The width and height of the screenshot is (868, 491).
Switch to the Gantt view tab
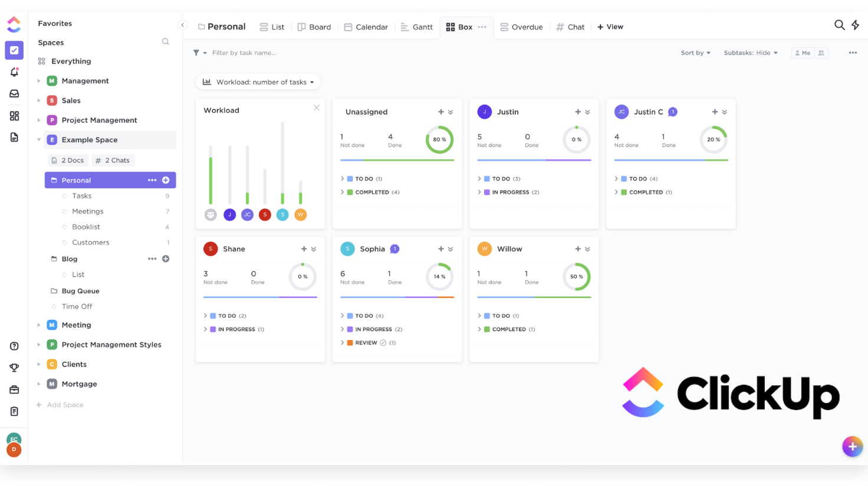click(x=417, y=27)
